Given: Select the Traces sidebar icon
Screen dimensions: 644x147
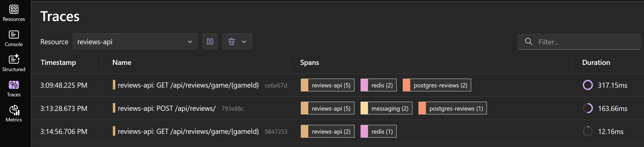Looking at the screenshot, I should (14, 85).
